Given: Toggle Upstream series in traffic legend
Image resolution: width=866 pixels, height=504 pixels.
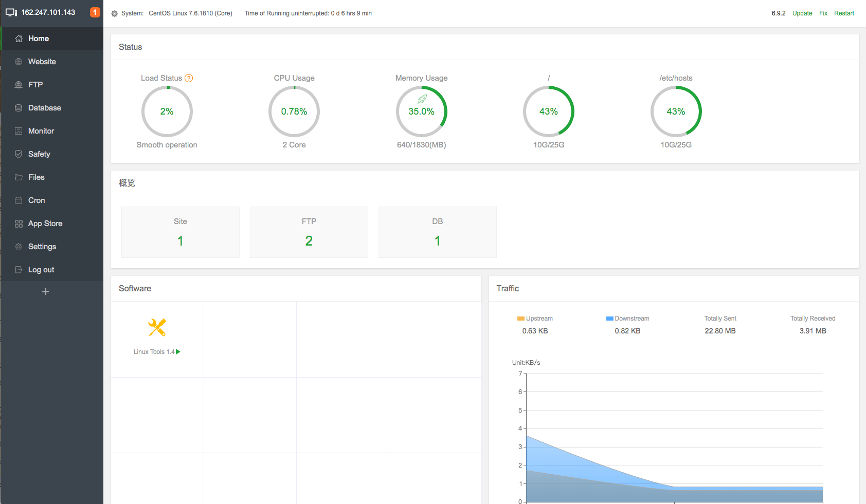Looking at the screenshot, I should 535,319.
